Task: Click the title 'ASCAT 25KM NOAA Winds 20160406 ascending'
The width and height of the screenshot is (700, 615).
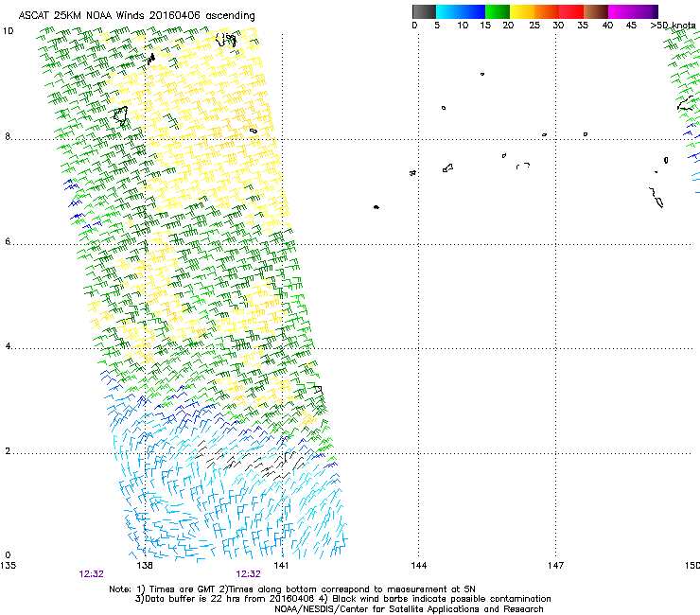Action: point(136,16)
